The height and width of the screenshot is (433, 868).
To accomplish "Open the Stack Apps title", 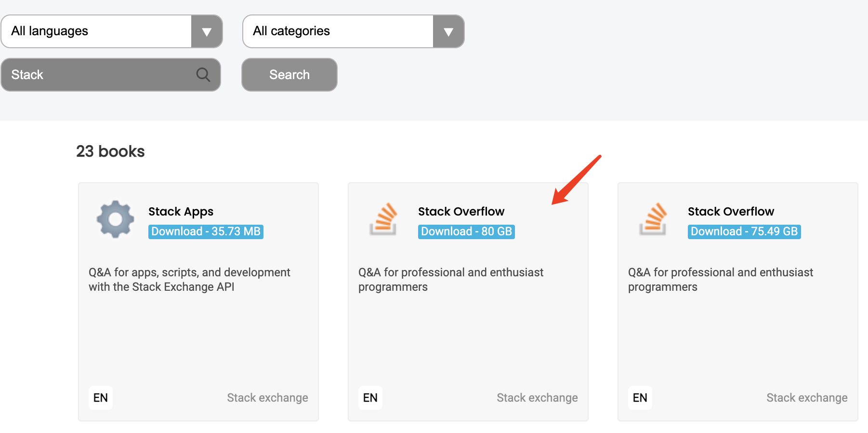I will click(x=181, y=212).
